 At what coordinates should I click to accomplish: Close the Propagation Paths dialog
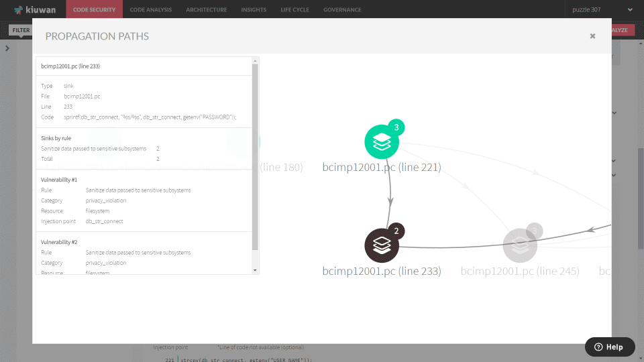[592, 36]
